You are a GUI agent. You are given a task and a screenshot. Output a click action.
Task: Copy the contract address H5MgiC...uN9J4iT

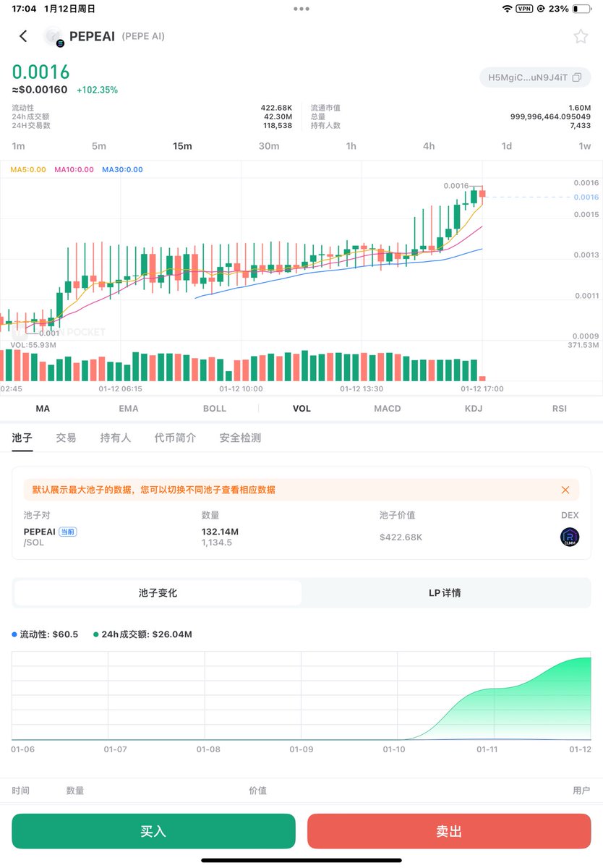click(576, 77)
